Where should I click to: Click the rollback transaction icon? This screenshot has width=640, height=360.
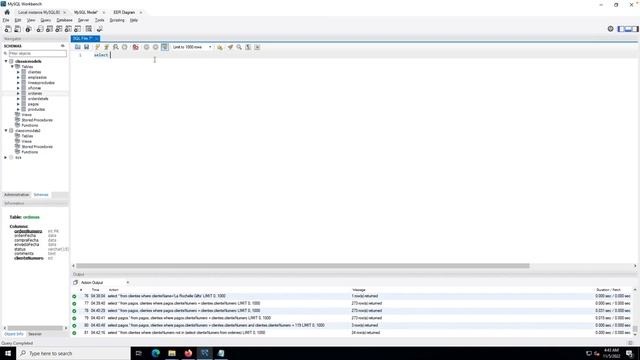pos(156,47)
